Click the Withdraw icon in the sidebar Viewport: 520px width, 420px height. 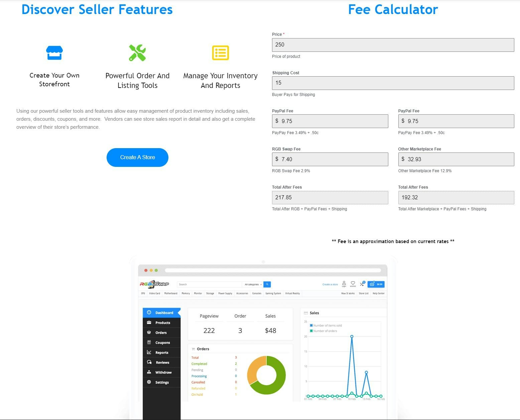[x=149, y=372]
